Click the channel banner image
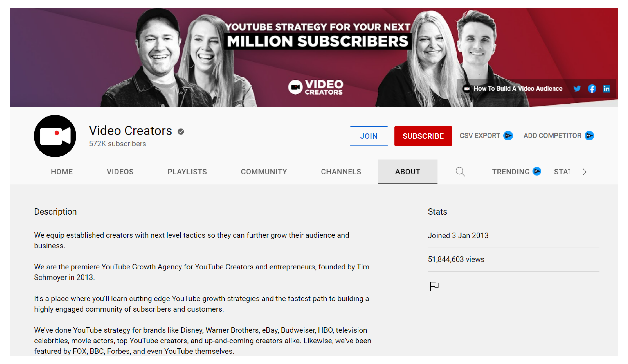The height and width of the screenshot is (364, 628). [x=314, y=57]
